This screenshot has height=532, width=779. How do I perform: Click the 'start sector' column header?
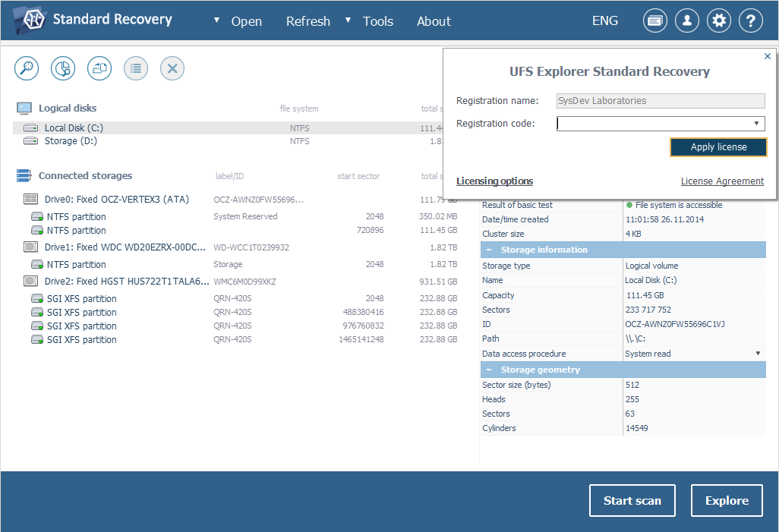coord(358,176)
